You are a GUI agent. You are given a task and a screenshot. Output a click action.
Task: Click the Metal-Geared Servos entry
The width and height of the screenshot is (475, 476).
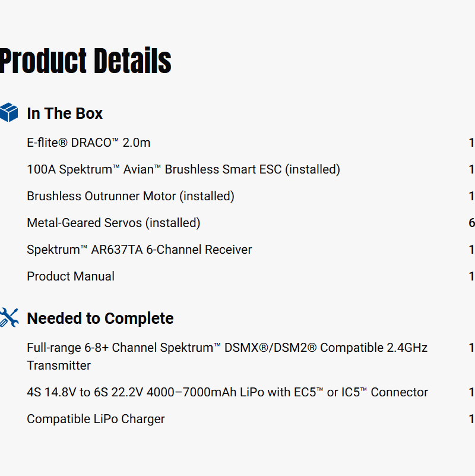tap(113, 223)
